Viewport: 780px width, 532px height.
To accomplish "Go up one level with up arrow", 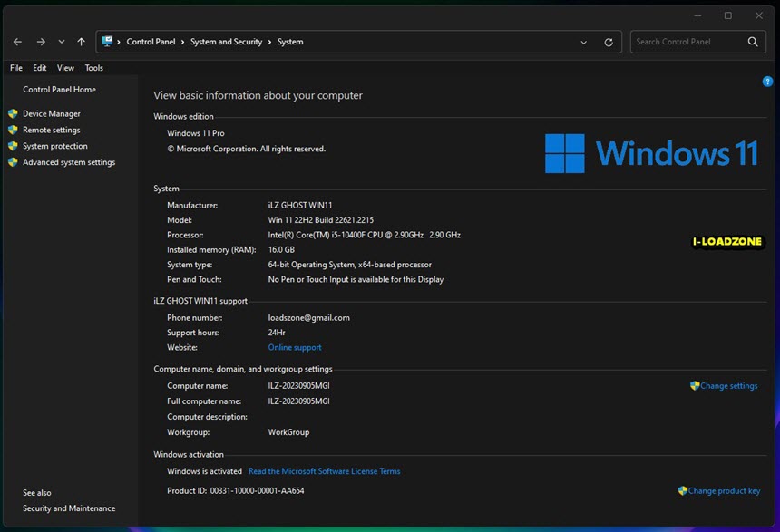I will pos(81,42).
